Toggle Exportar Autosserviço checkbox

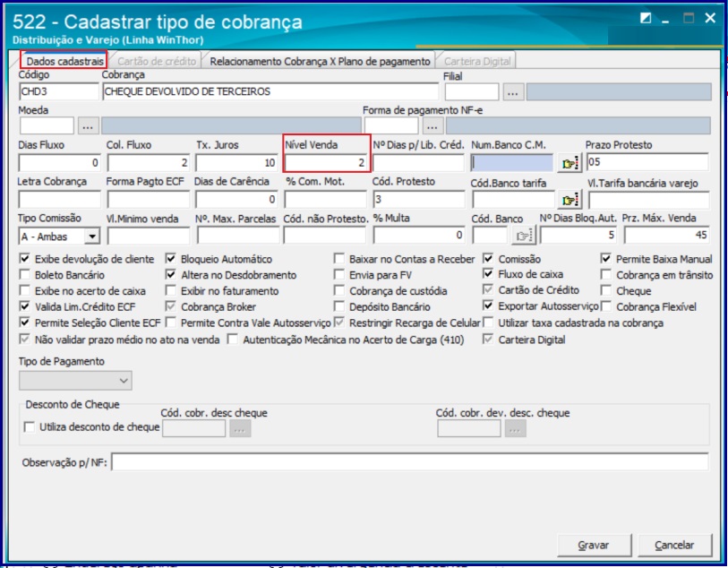point(488,306)
